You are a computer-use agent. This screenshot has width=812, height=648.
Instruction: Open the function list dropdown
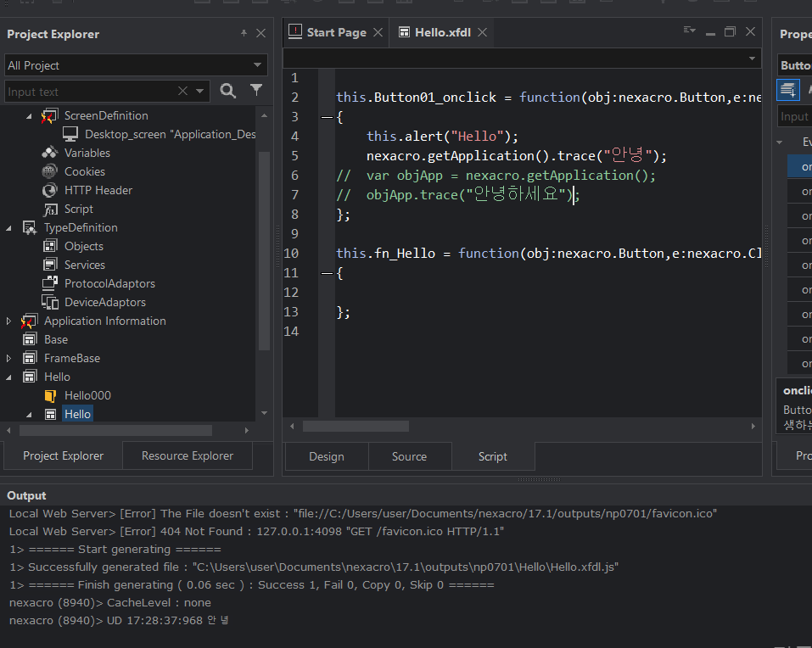(x=752, y=58)
